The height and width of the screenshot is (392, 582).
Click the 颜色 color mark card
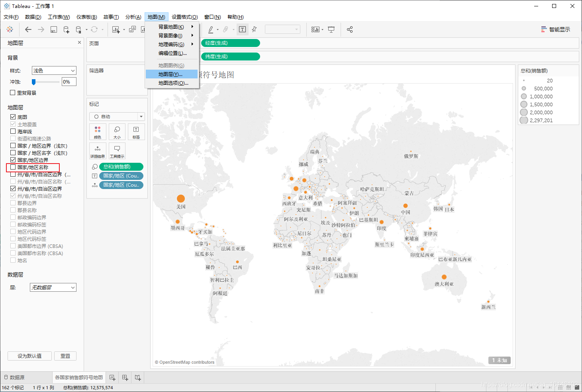point(98,132)
